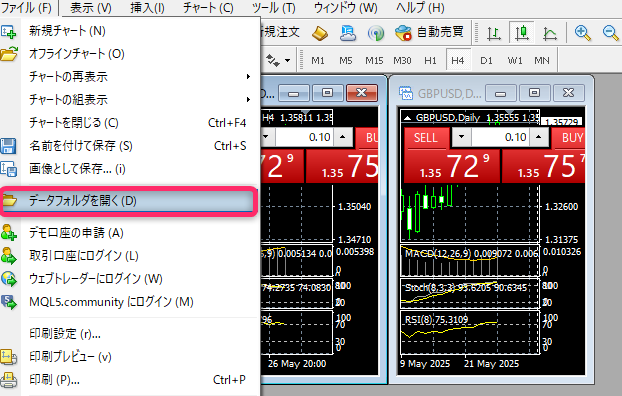Select ウェブトレーダーにログイン (W)
Viewport: 622px width, 396px height.
(129, 279)
